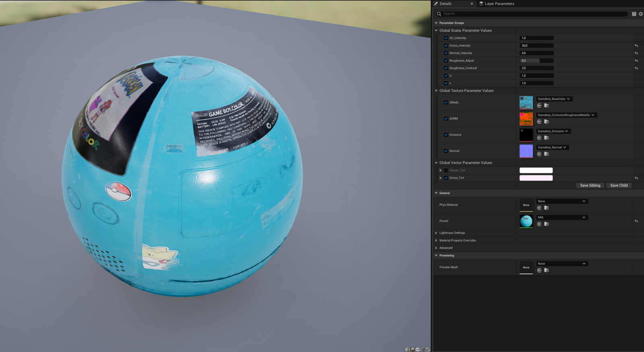The height and width of the screenshot is (352, 644).
Task: Open Gameboy_BaseColor texture dropdown
Action: pos(554,99)
